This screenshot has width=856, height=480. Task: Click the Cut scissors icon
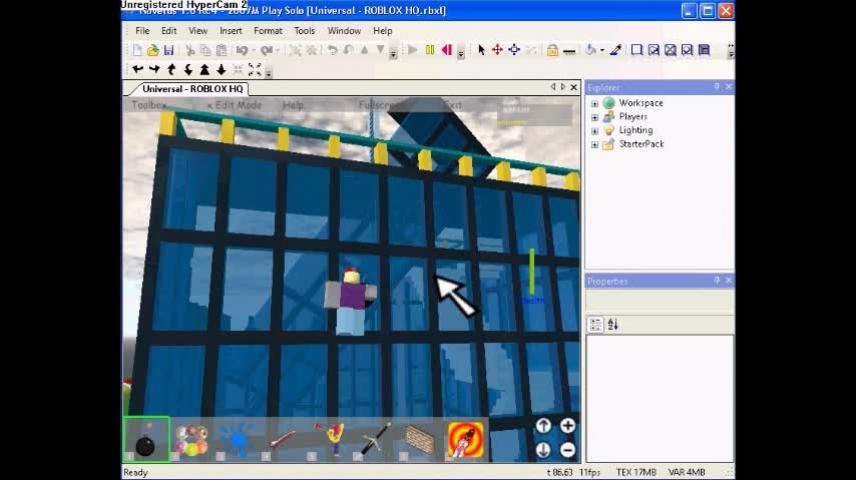coord(190,50)
